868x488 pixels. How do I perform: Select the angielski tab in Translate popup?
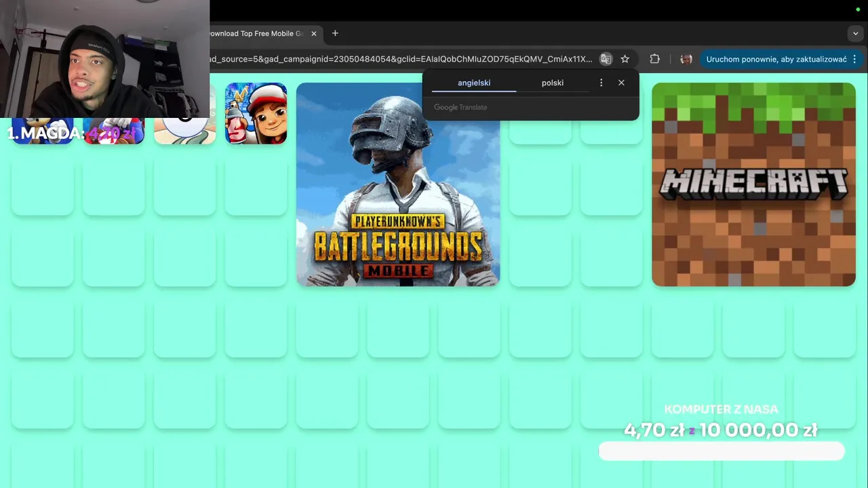(x=474, y=83)
